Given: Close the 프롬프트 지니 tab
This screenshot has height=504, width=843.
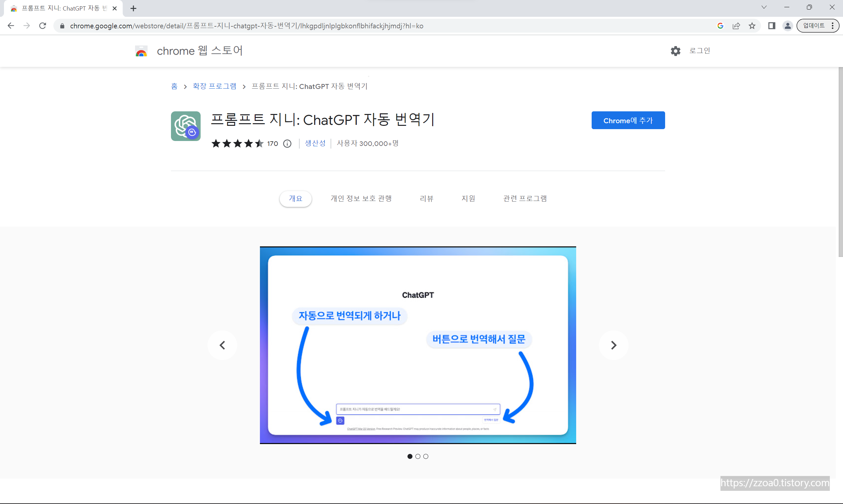Looking at the screenshot, I should click(x=115, y=9).
